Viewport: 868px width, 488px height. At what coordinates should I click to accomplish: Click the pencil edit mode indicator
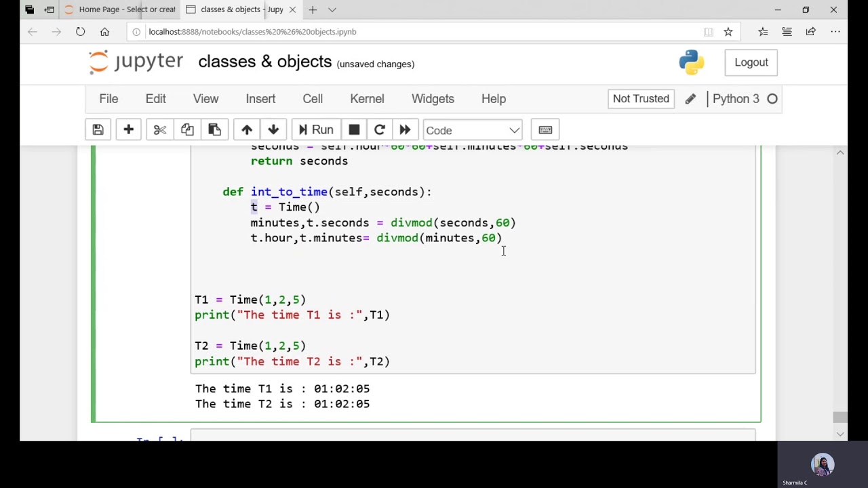coord(690,99)
